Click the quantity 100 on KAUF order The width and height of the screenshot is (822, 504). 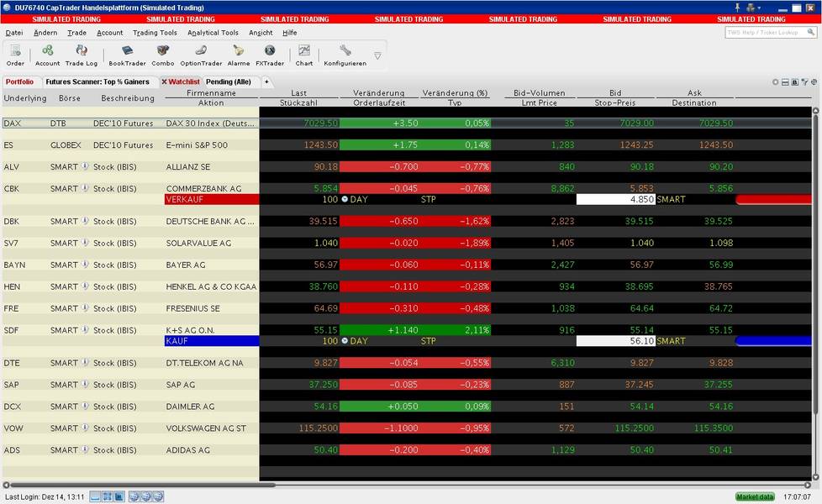tap(329, 340)
